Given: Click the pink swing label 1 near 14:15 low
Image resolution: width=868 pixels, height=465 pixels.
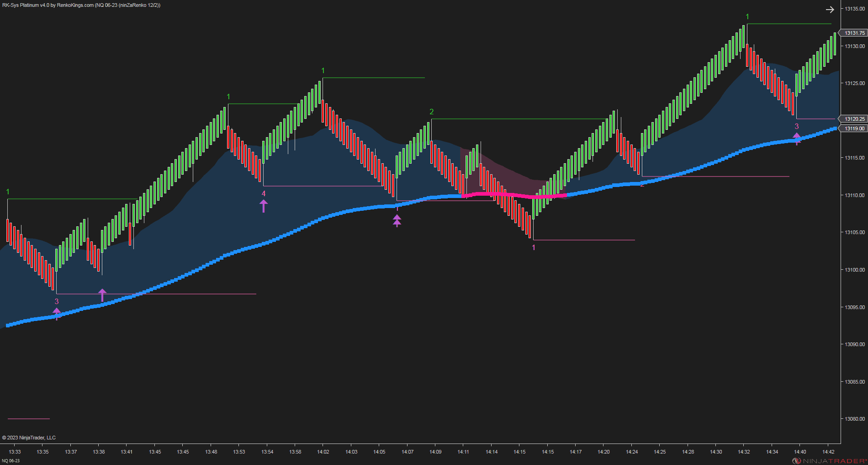Looking at the screenshot, I should tap(534, 247).
